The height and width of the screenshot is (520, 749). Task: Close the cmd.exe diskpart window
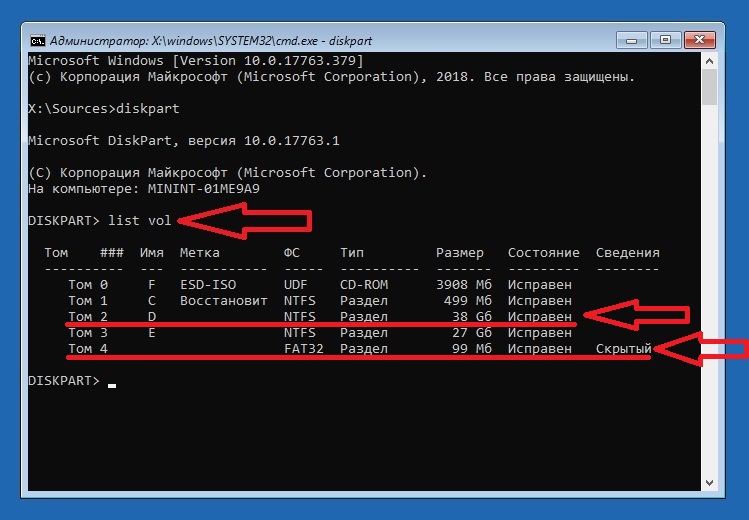(x=700, y=40)
